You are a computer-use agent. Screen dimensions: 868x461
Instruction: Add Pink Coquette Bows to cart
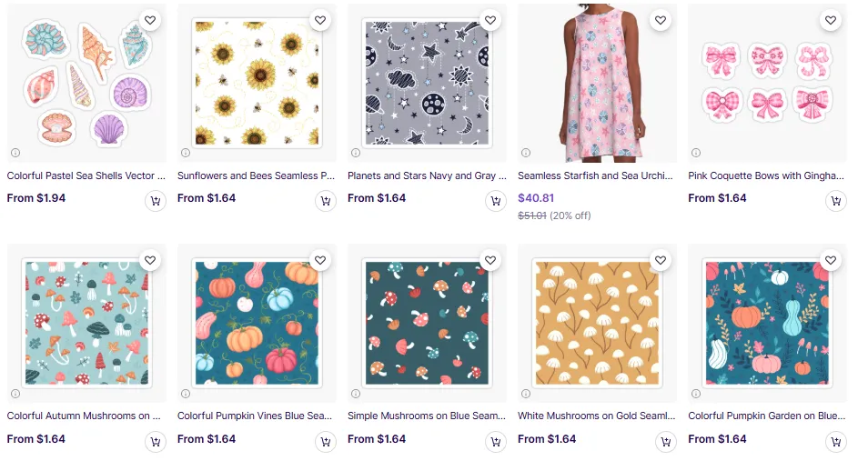(836, 201)
